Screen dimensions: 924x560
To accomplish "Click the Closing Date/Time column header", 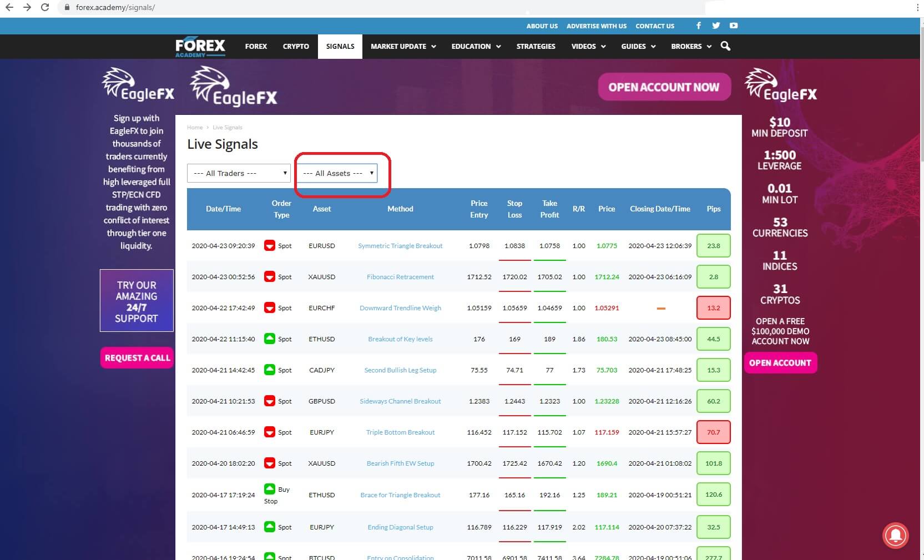I will coord(660,209).
